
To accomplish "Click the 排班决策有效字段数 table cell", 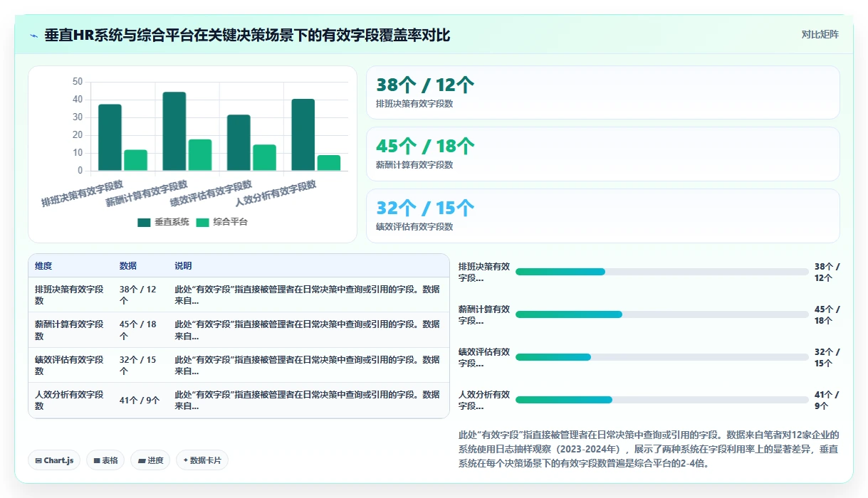I will point(70,295).
